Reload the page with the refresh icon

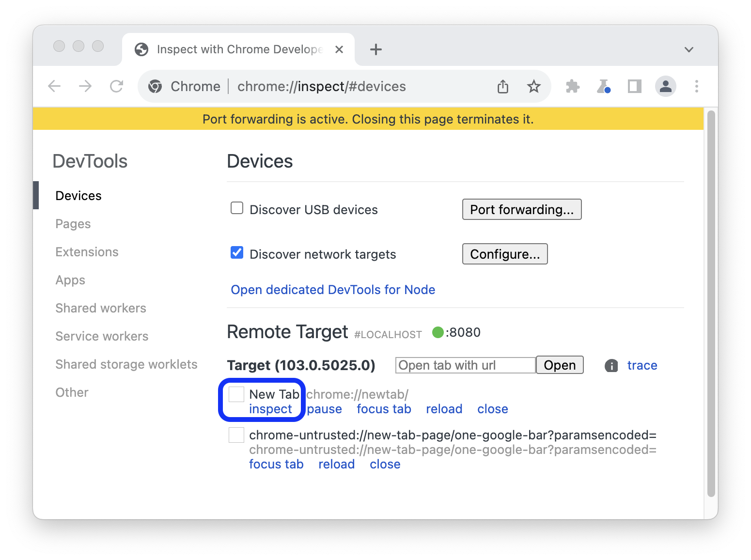(116, 86)
